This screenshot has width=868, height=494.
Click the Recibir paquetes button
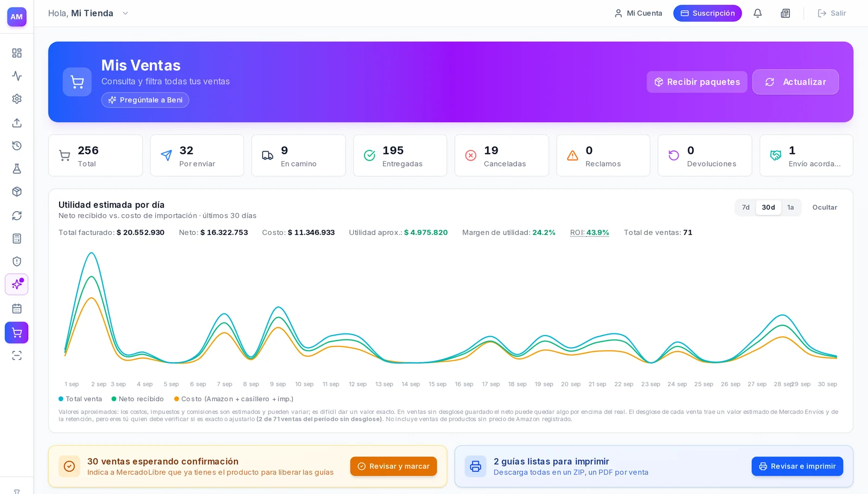[697, 82]
